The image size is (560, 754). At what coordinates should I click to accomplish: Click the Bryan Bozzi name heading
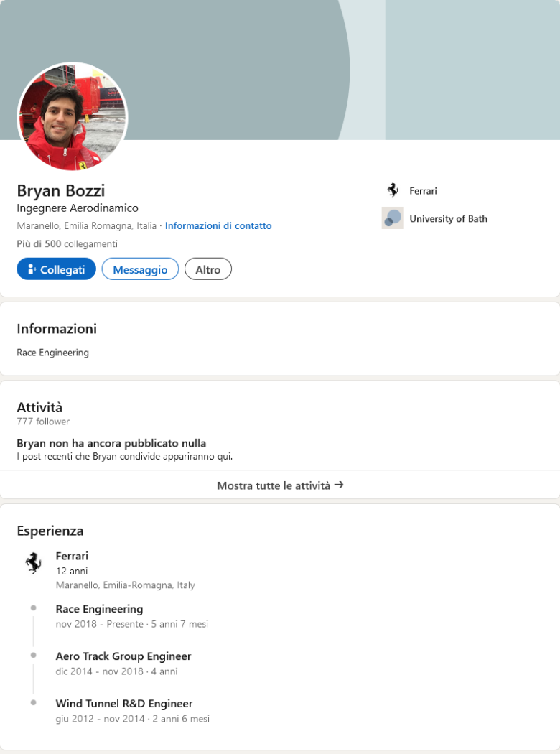pyautogui.click(x=61, y=190)
